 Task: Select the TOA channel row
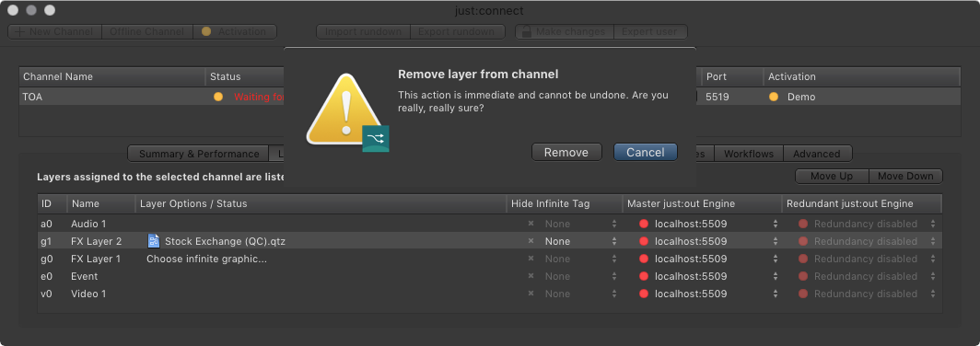489,97
